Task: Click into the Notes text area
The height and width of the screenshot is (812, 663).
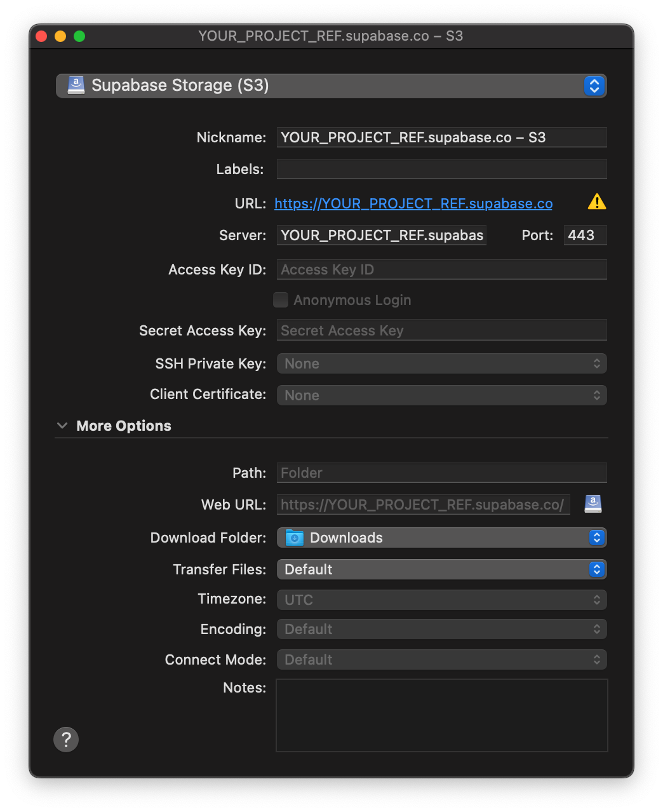Action: coord(442,715)
